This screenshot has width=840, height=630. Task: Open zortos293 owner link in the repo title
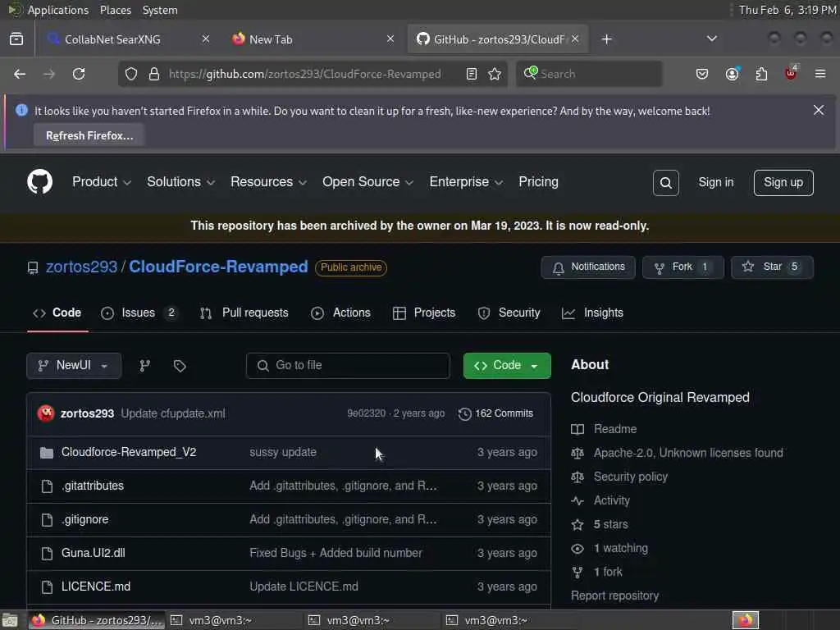pos(81,267)
